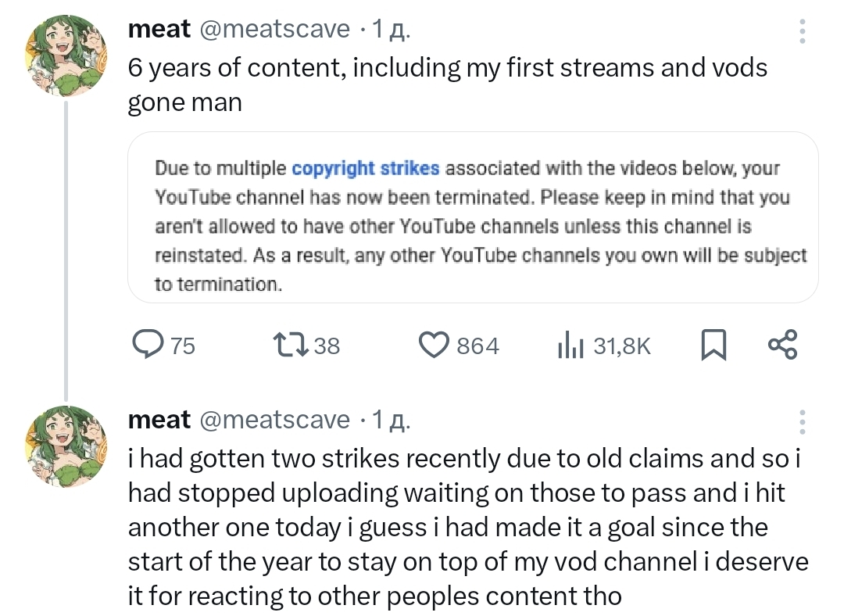This screenshot has width=844, height=616.
Task: Retweet the first tweet
Action: pos(291,345)
